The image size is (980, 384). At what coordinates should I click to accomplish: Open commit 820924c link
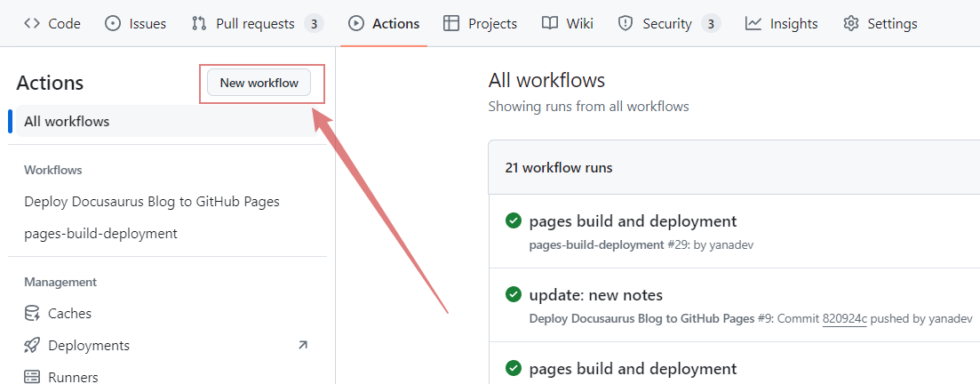pyautogui.click(x=844, y=318)
